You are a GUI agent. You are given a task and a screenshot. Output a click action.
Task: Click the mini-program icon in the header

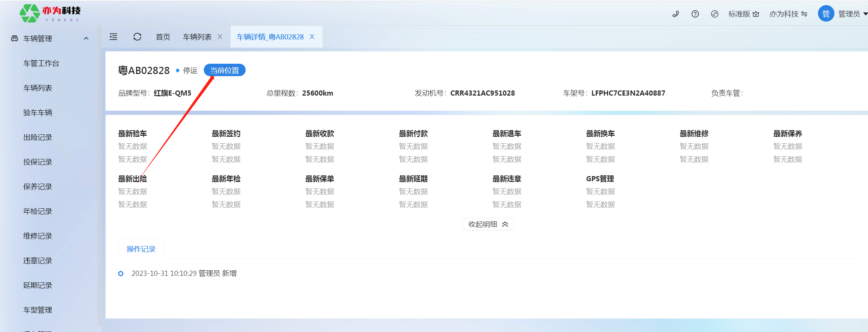pyautogui.click(x=715, y=14)
